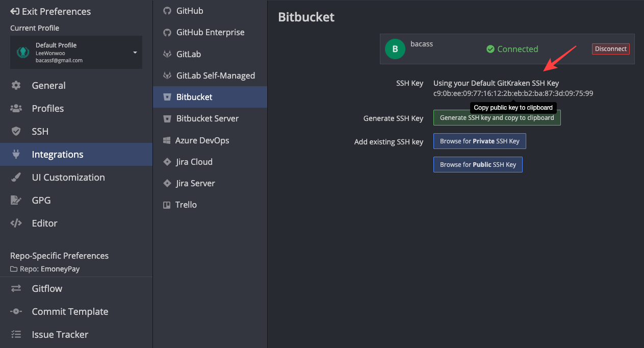Image resolution: width=644 pixels, height=348 pixels.
Task: Open Gitflow repo preferences
Action: pos(76,288)
